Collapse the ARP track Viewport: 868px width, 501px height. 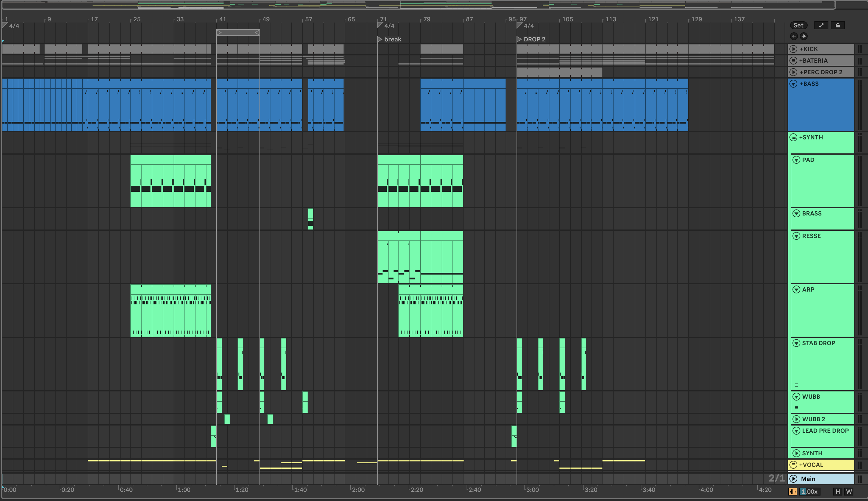796,289
